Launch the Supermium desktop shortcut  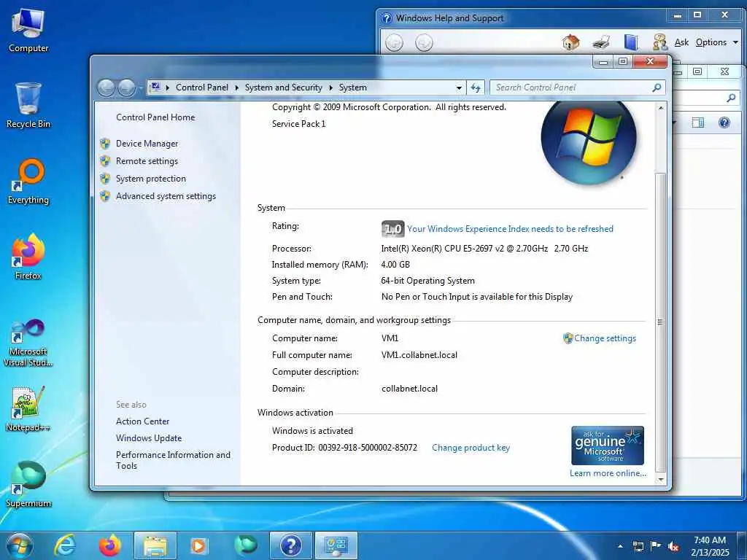point(28,484)
